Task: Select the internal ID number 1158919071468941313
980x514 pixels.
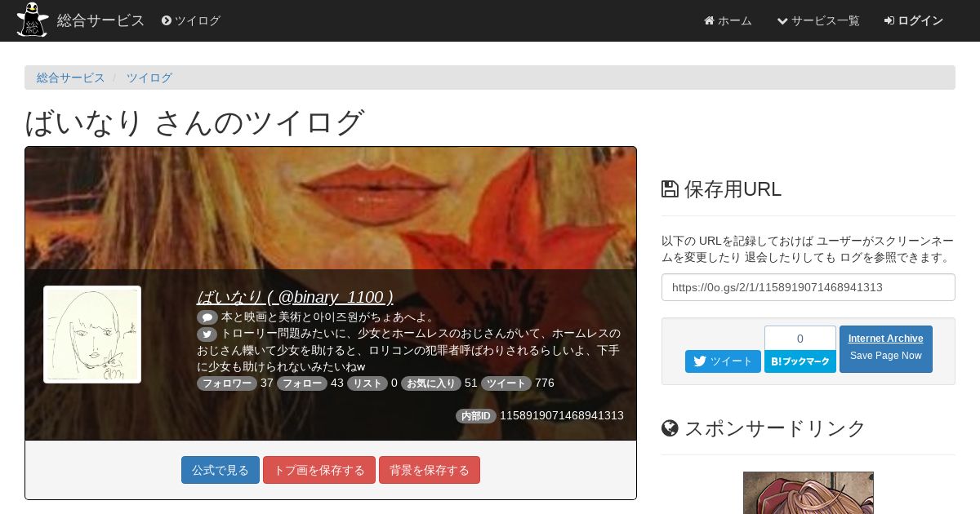Action: pos(562,416)
